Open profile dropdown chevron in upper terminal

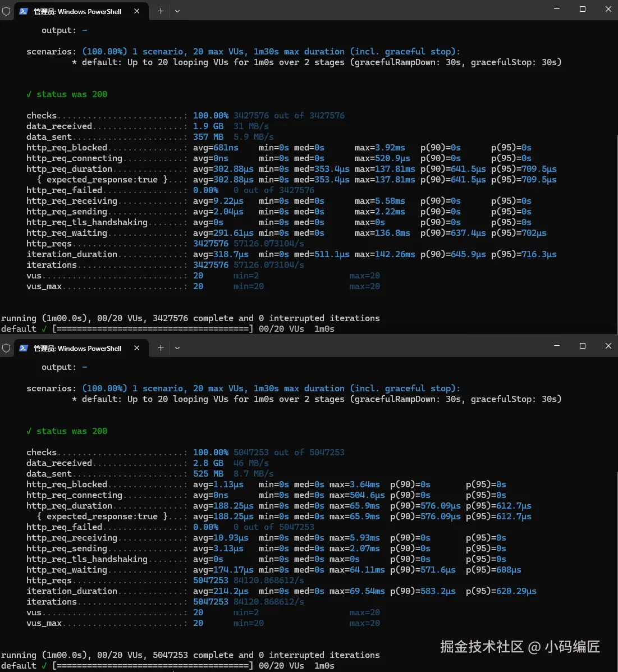[177, 11]
